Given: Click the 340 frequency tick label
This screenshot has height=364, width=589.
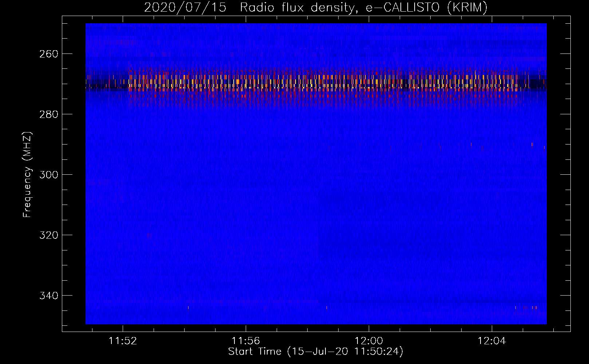Looking at the screenshot, I should tap(48, 296).
